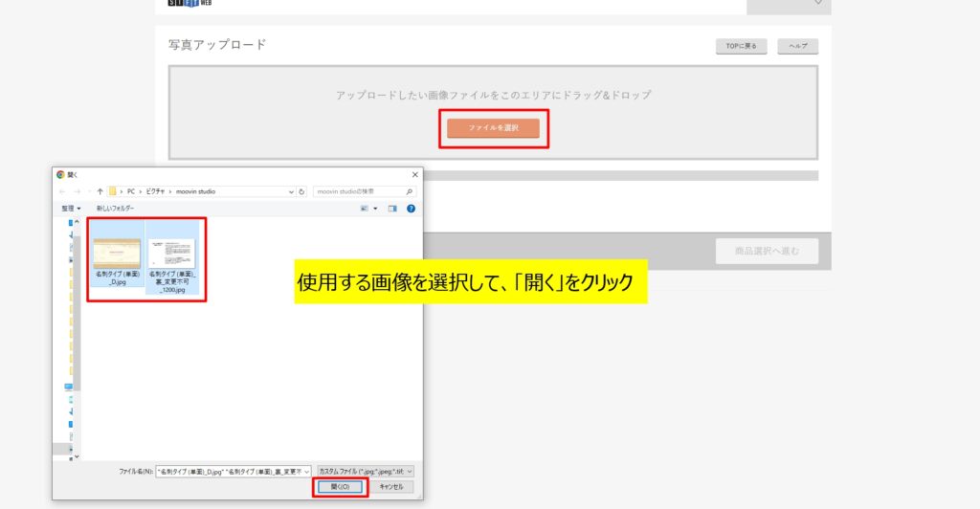Expand the address bar path history dropdown
The image size is (980, 509).
point(291,191)
